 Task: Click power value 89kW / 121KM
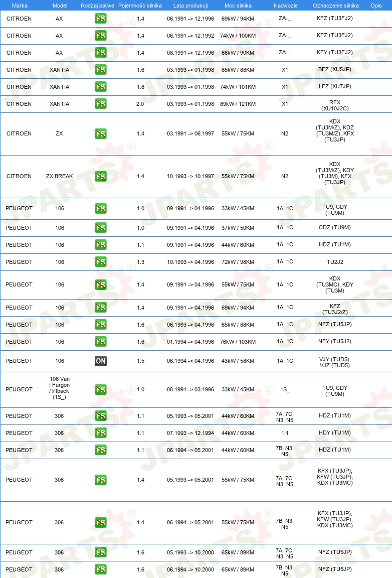coord(238,104)
